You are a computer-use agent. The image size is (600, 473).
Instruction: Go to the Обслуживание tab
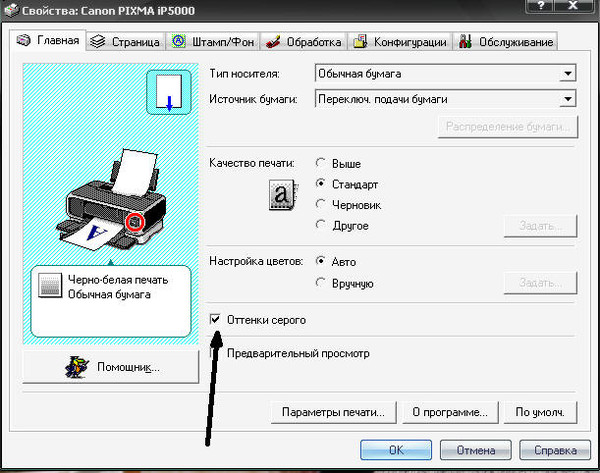(x=505, y=41)
